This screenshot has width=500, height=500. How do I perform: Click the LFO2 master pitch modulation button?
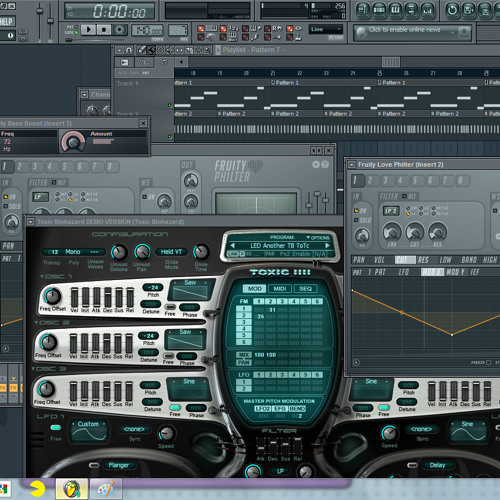pyautogui.click(x=262, y=409)
